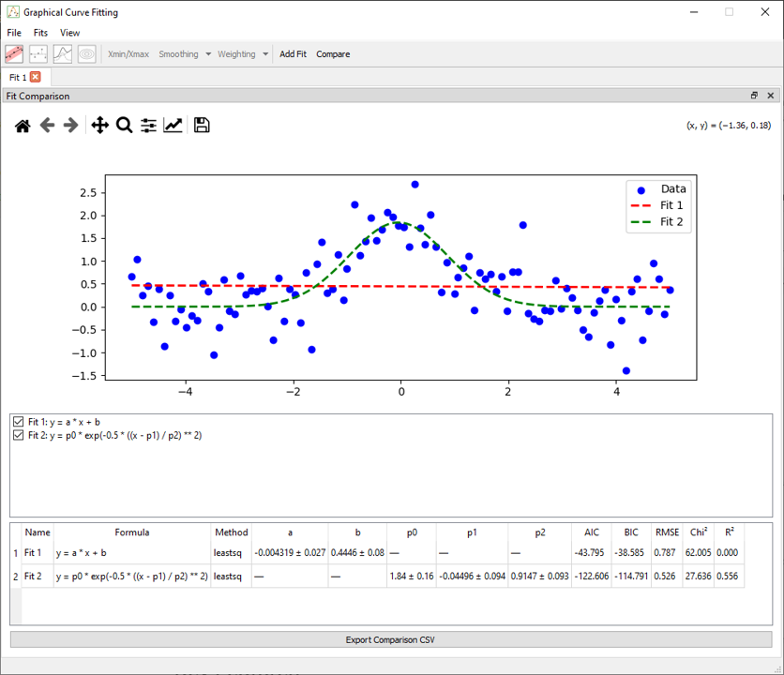Uncheck the Fit 1 linear checkbox
Viewport: 784px width, 675px height.
click(x=19, y=422)
